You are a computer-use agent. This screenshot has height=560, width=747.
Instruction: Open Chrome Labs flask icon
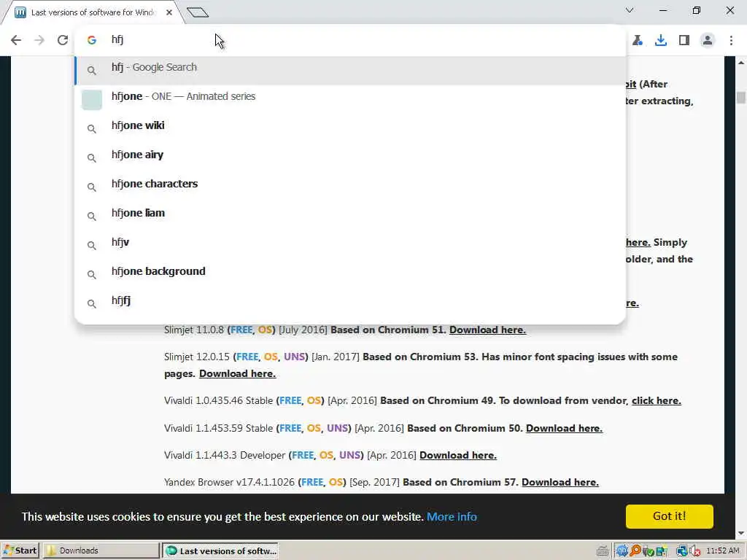coord(638,40)
